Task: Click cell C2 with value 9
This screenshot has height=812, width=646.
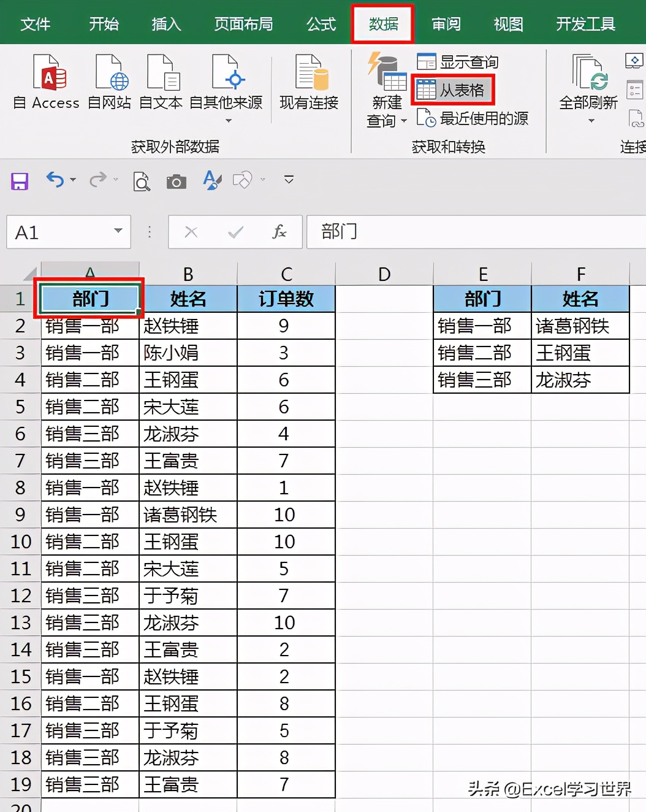Action: click(286, 326)
